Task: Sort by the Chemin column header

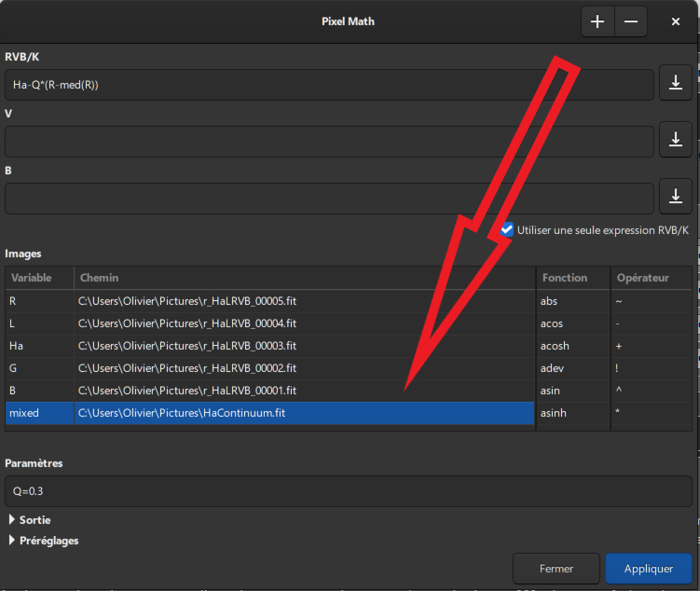Action: pos(304,278)
